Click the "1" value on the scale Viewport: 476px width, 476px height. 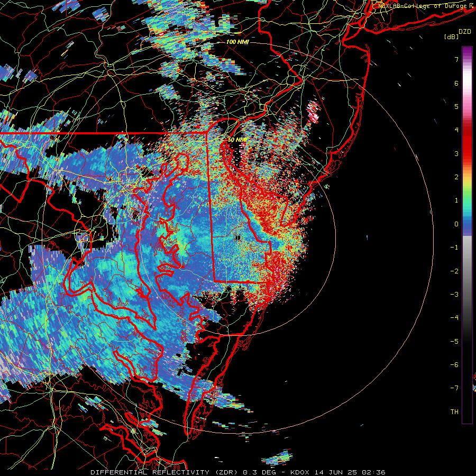click(456, 200)
